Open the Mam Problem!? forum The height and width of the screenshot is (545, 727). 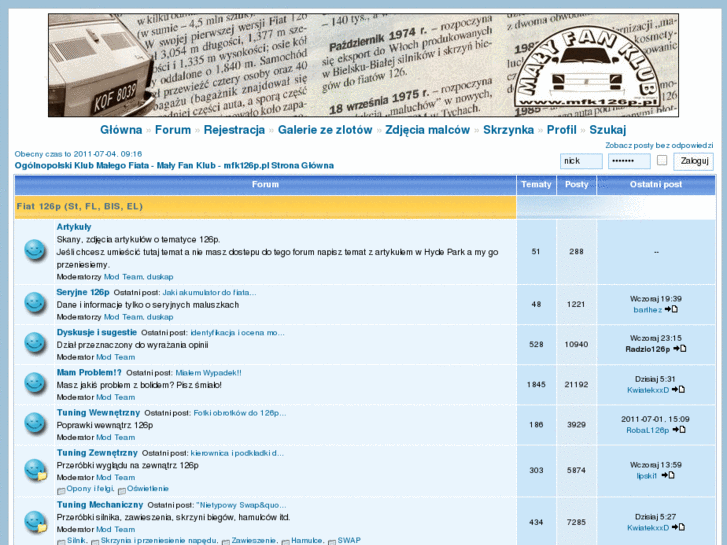[89, 372]
